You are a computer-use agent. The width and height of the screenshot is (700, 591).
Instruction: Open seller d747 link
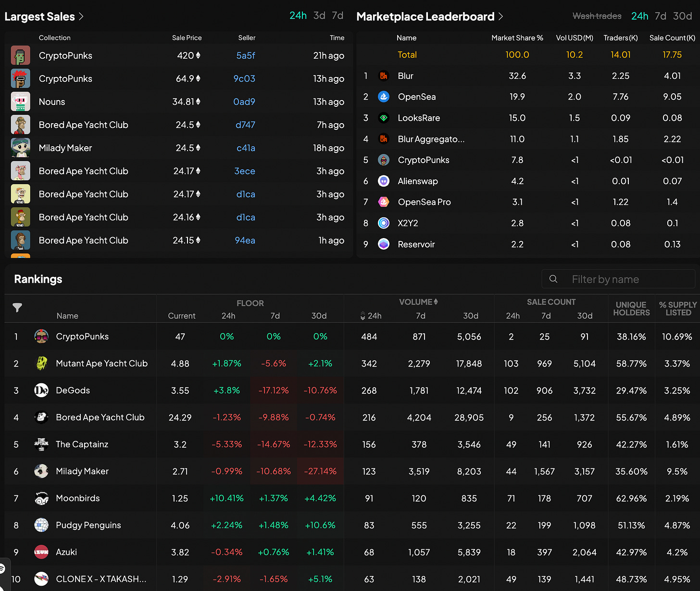(x=245, y=125)
